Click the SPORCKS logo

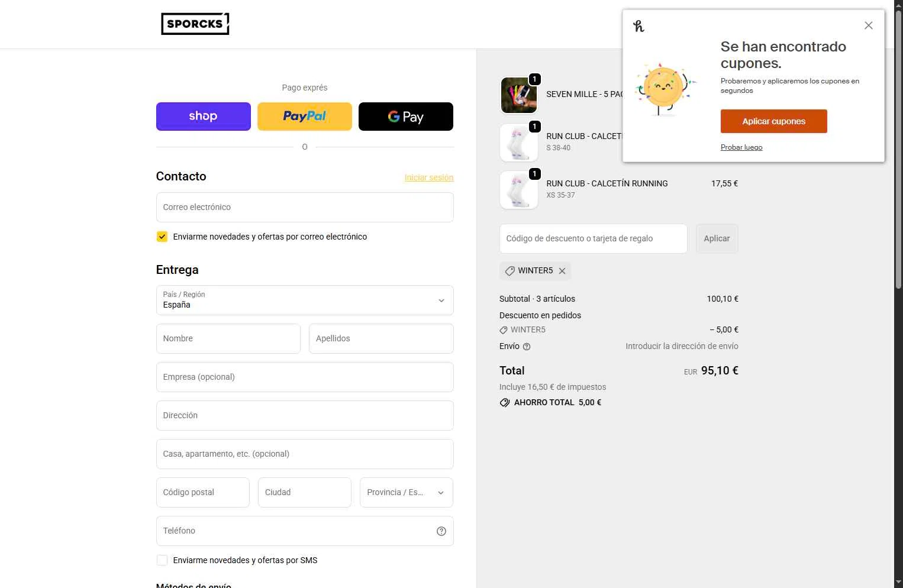195,24
